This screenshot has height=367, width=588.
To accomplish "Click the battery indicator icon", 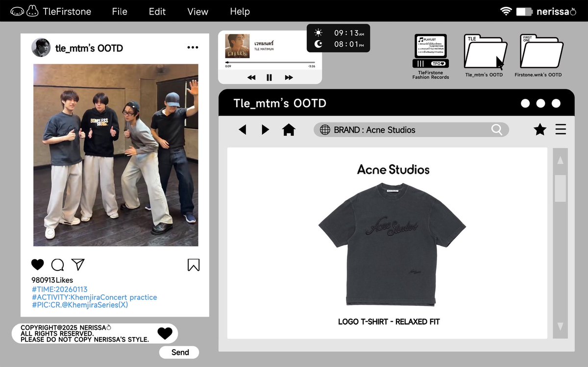I will coord(524,11).
